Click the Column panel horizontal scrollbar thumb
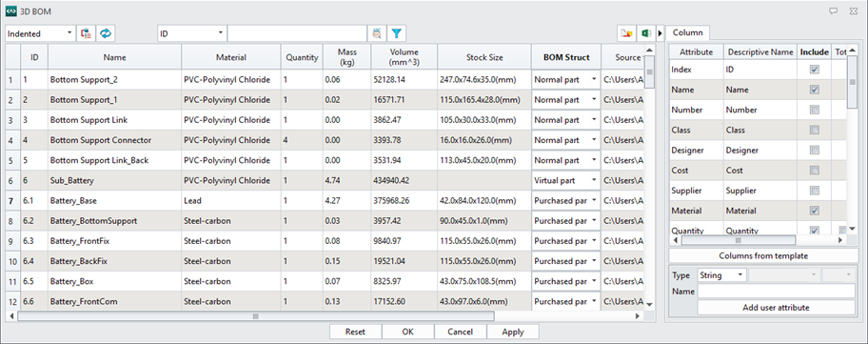 (738, 240)
